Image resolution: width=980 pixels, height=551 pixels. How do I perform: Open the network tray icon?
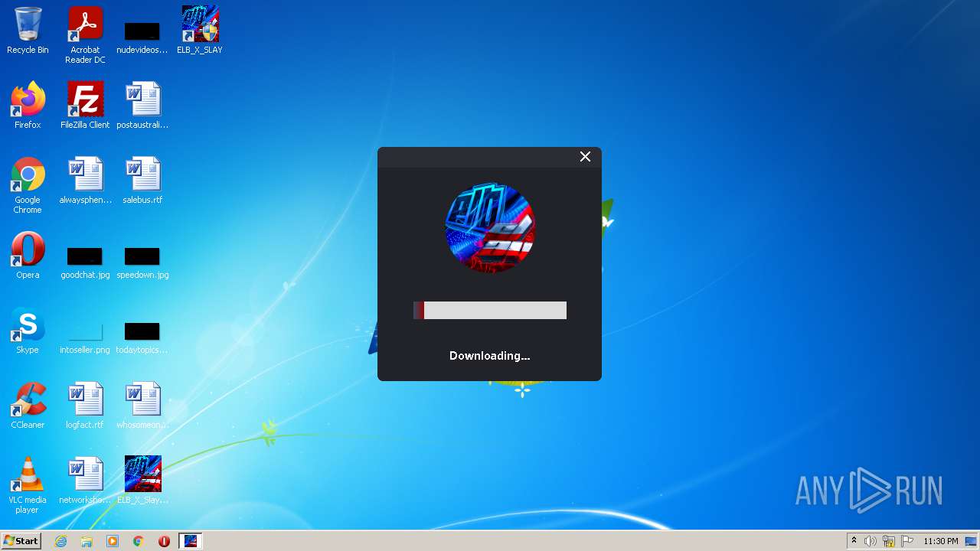click(889, 541)
